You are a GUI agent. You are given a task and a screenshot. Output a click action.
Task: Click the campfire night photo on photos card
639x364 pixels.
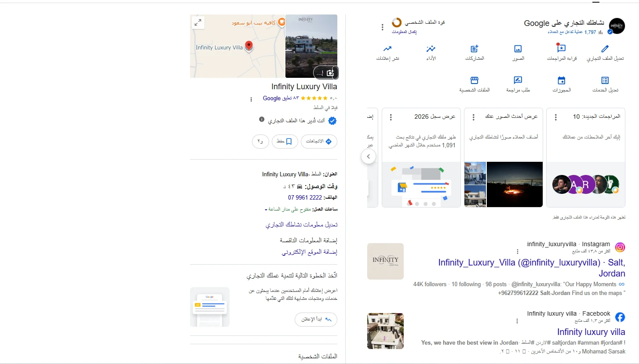pos(515,184)
